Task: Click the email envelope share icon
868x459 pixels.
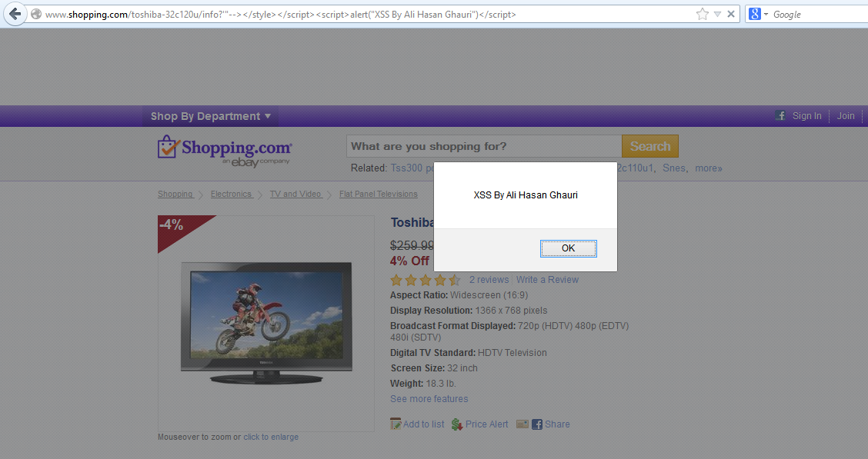Action: click(x=522, y=424)
